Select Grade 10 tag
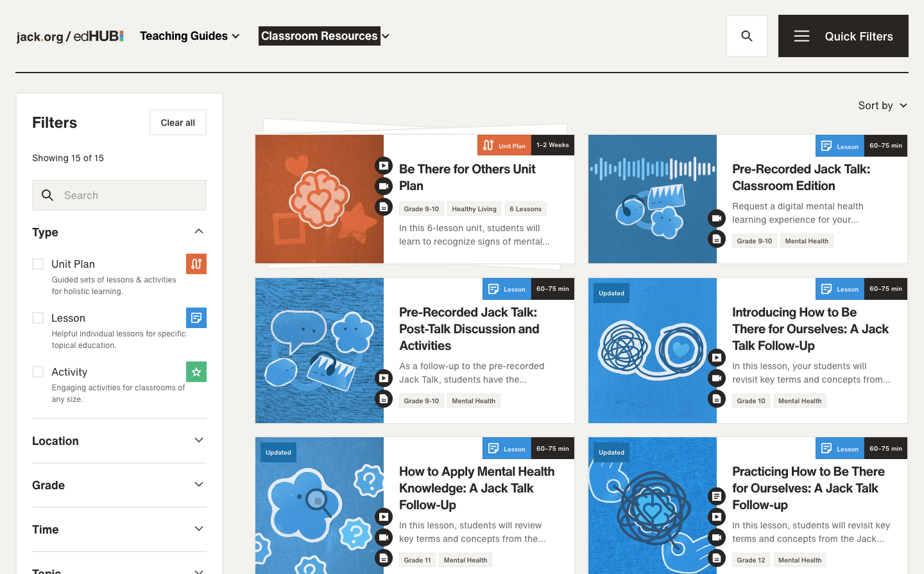The height and width of the screenshot is (574, 924). coord(751,401)
